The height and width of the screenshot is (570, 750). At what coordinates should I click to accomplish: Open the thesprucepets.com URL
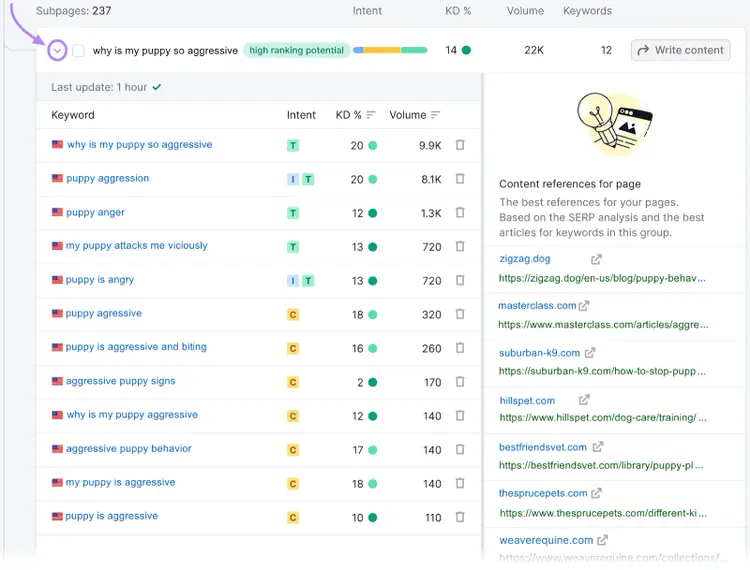603,513
